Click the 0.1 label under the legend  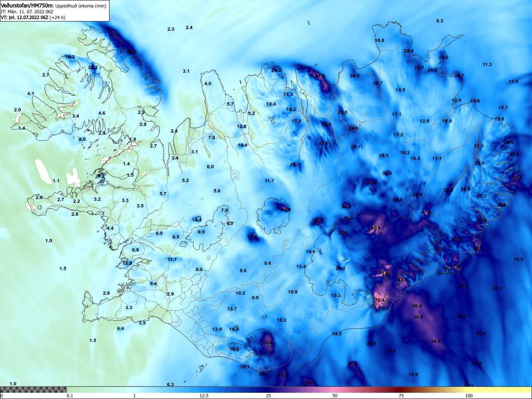[70, 396]
